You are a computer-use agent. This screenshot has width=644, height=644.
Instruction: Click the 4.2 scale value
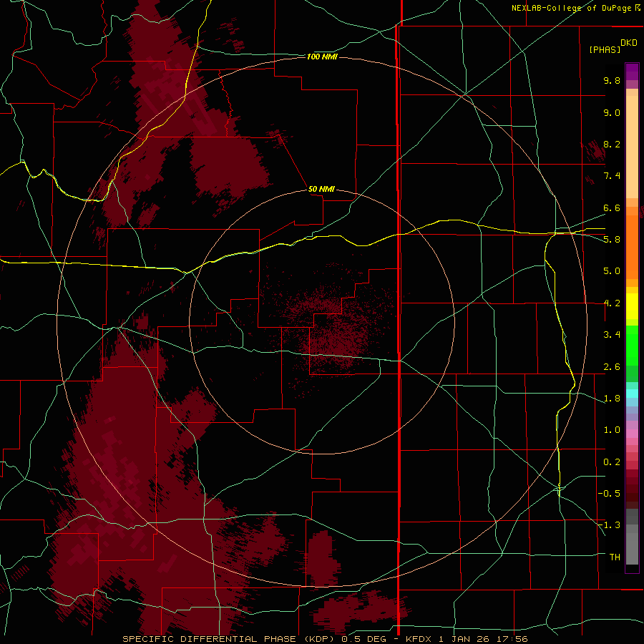click(612, 303)
